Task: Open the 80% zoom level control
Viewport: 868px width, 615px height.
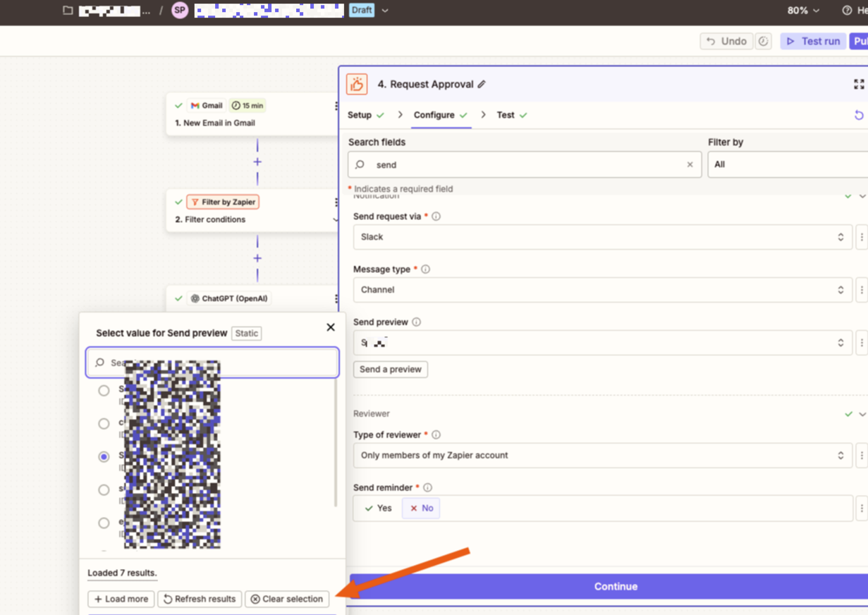Action: [803, 11]
